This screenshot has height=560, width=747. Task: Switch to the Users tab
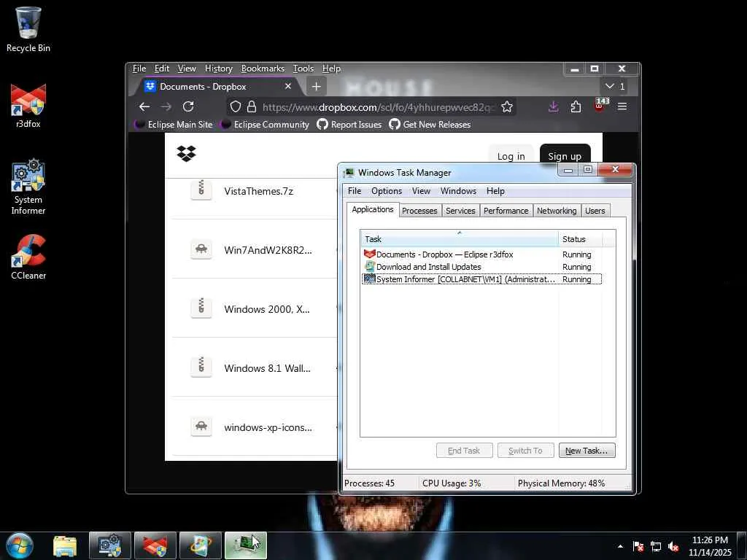pyautogui.click(x=595, y=211)
